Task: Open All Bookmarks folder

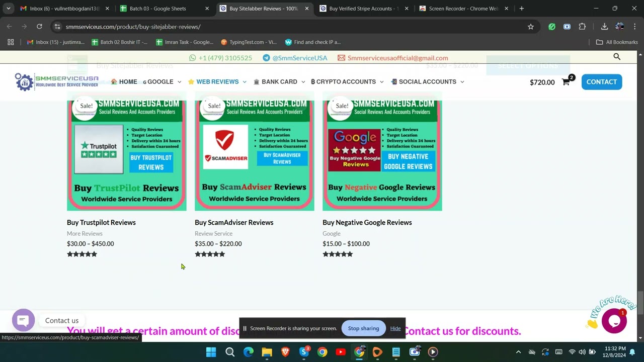Action: click(617, 42)
